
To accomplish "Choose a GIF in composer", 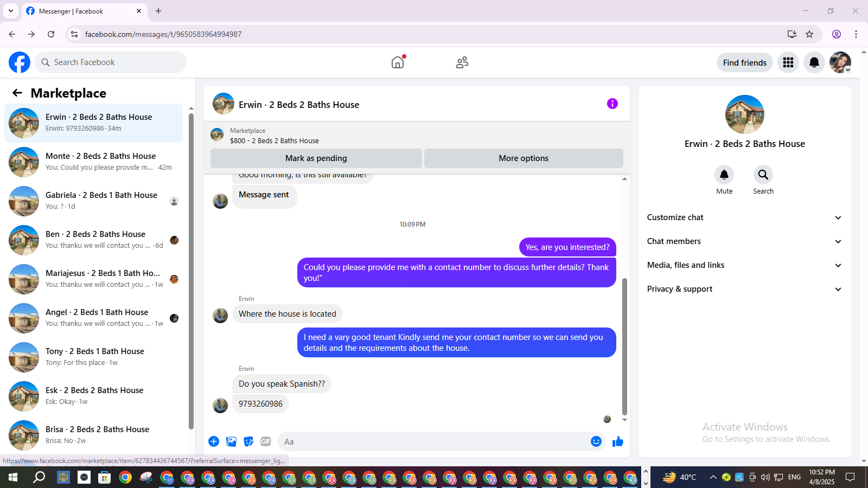I will 266,441.
